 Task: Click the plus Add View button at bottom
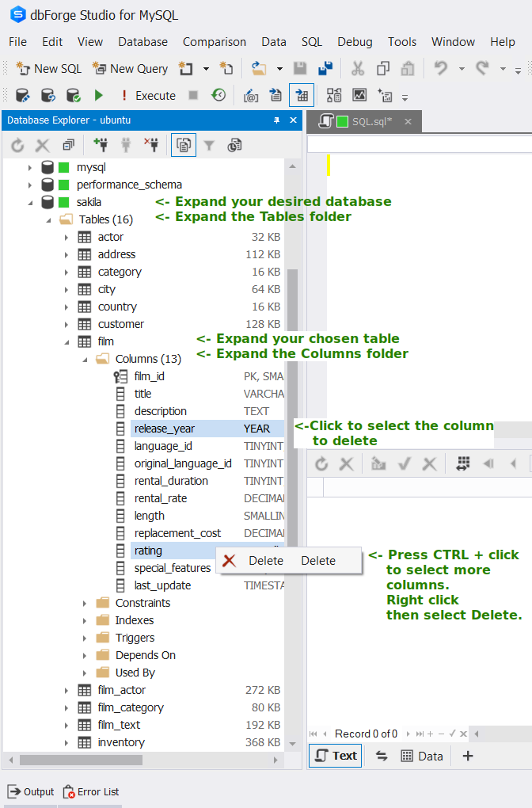(468, 756)
